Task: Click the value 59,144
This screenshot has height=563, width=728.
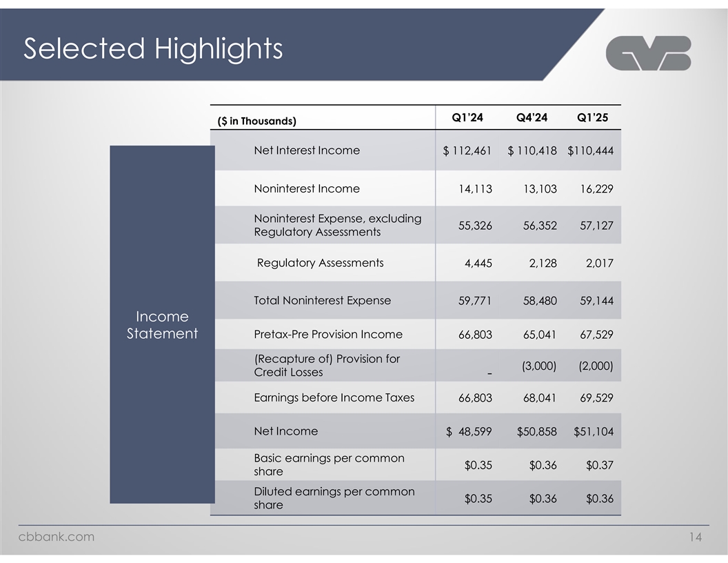Action: click(596, 301)
